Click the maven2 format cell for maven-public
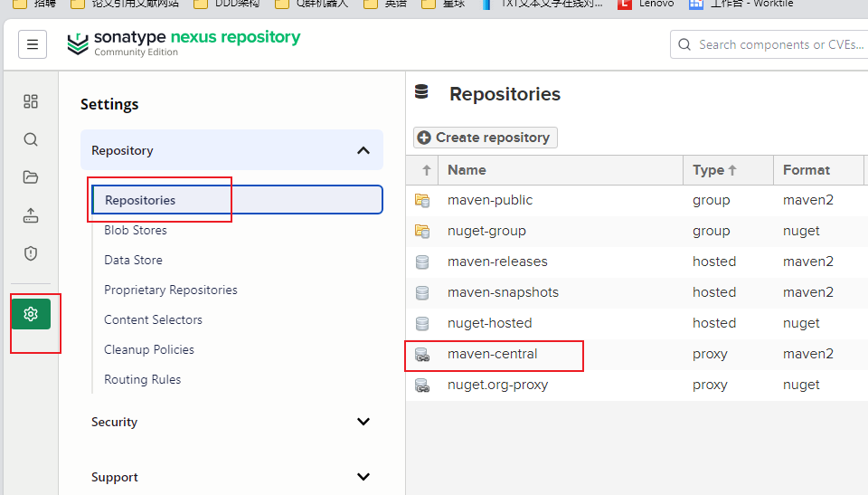The image size is (868, 495). pos(807,200)
